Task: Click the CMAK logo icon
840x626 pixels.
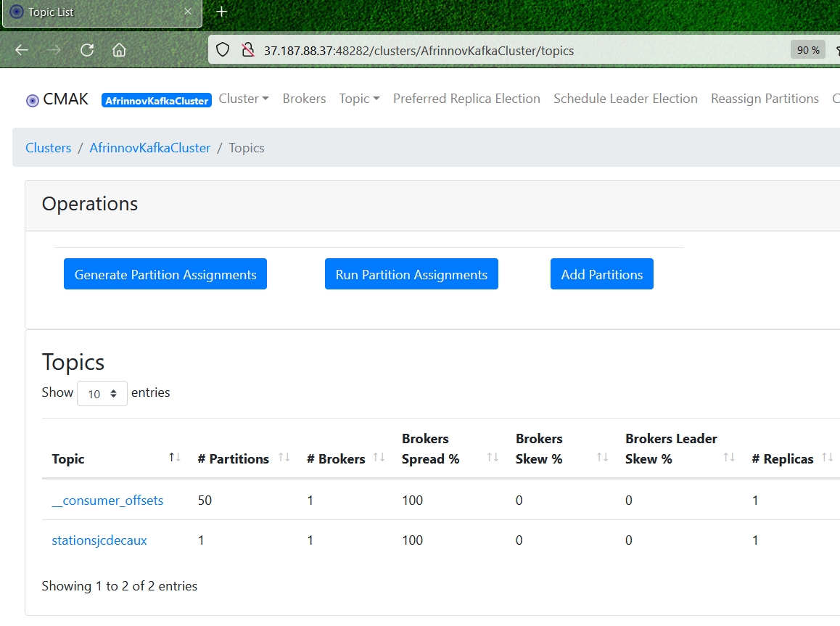Action: coord(32,100)
